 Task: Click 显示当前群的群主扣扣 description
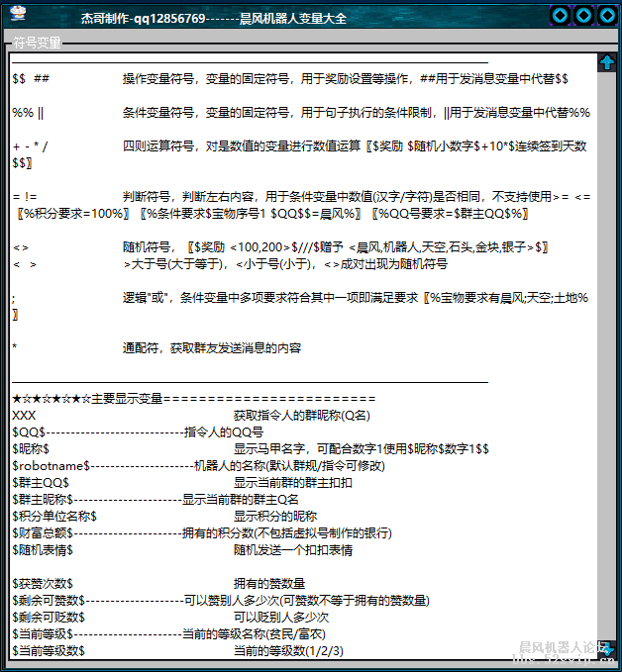point(293,483)
